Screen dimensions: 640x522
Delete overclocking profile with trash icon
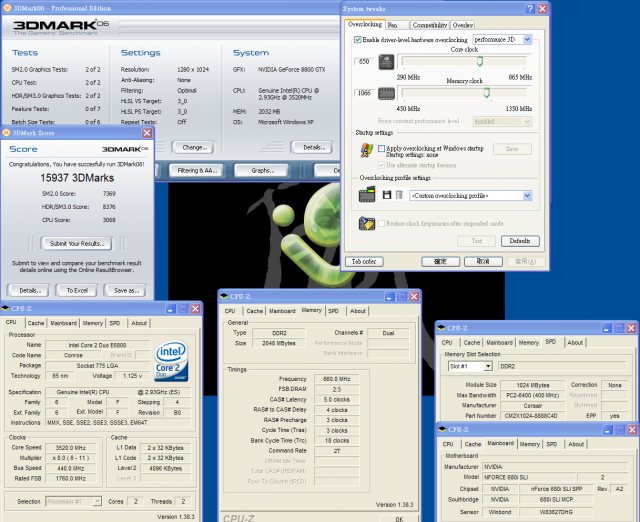click(399, 195)
